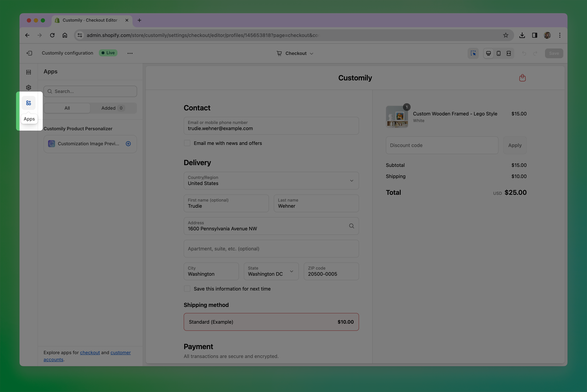Screen dimensions: 587x392
Task: Switch to mobile preview icon
Action: [498, 53]
